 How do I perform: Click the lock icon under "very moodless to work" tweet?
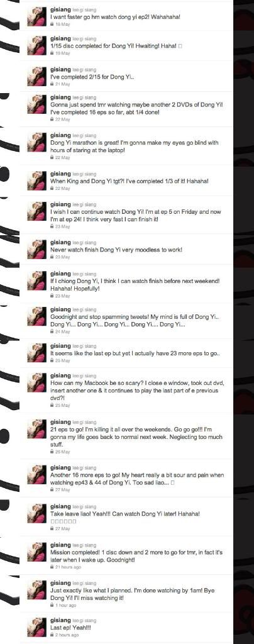tap(52, 257)
